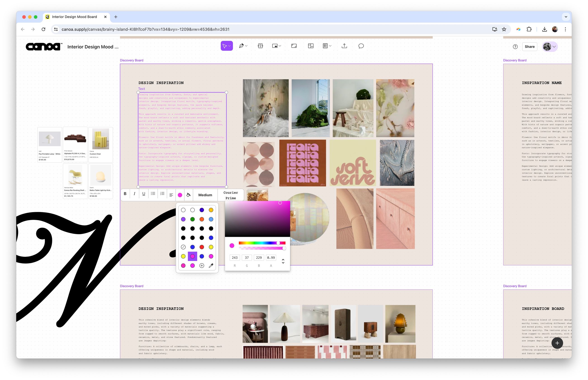
Task: Click the Share button
Action: (530, 47)
